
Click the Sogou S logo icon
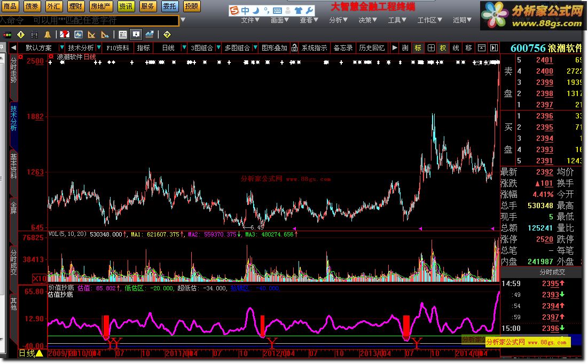234,11
